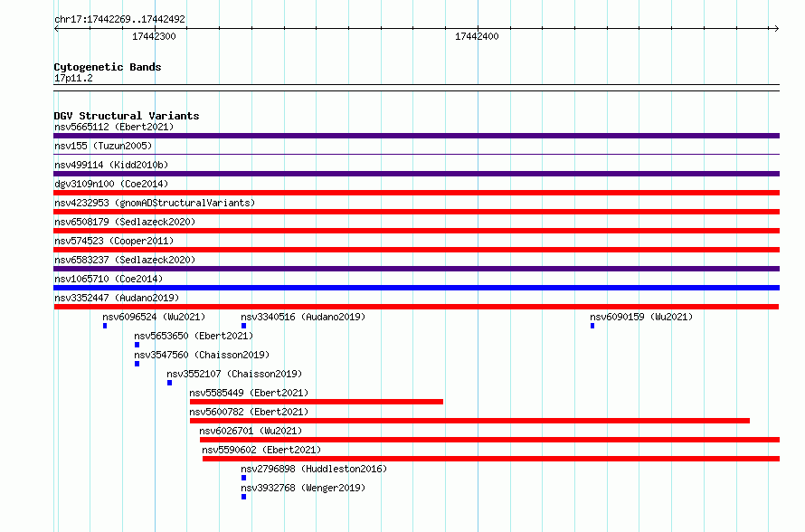Click the DGV Structural Variants track title
This screenshot has width=805, height=532.
(x=127, y=116)
